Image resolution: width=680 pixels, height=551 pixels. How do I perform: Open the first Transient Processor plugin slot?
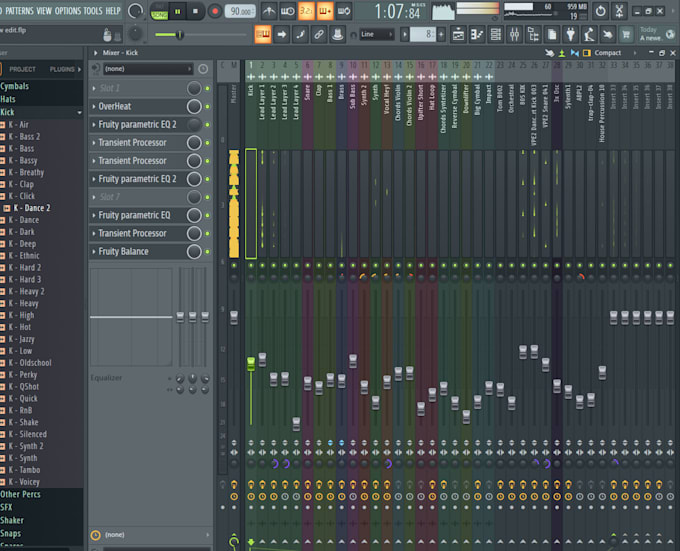click(132, 143)
